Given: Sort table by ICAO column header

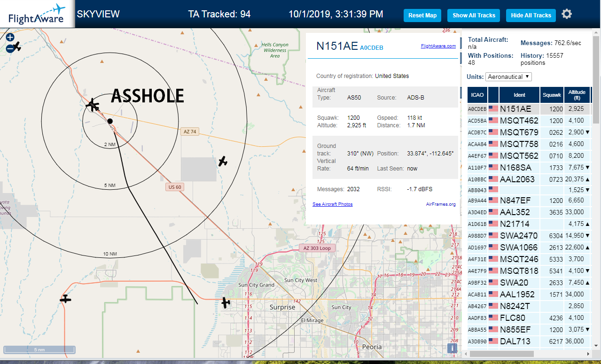Looking at the screenshot, I should (477, 95).
